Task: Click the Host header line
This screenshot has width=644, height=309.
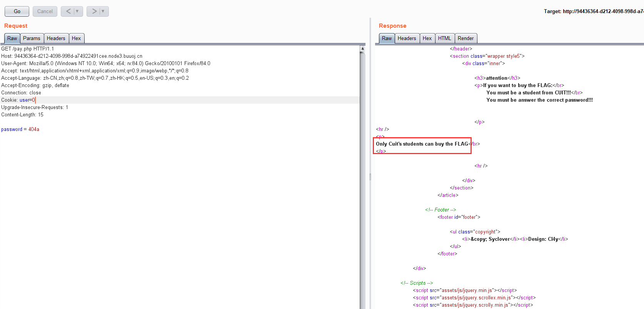Action: tap(72, 56)
